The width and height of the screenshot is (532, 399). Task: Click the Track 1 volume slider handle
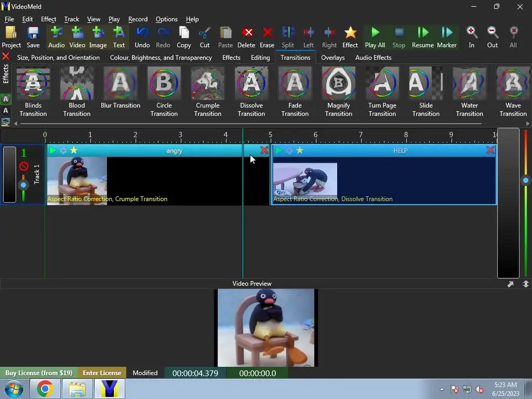(23, 185)
